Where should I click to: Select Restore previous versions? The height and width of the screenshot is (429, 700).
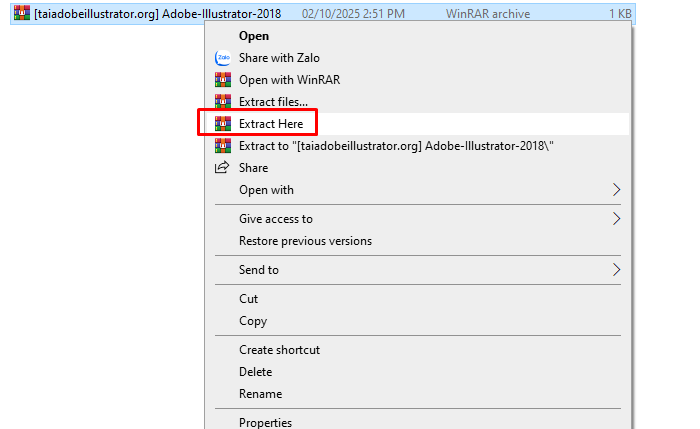(305, 241)
